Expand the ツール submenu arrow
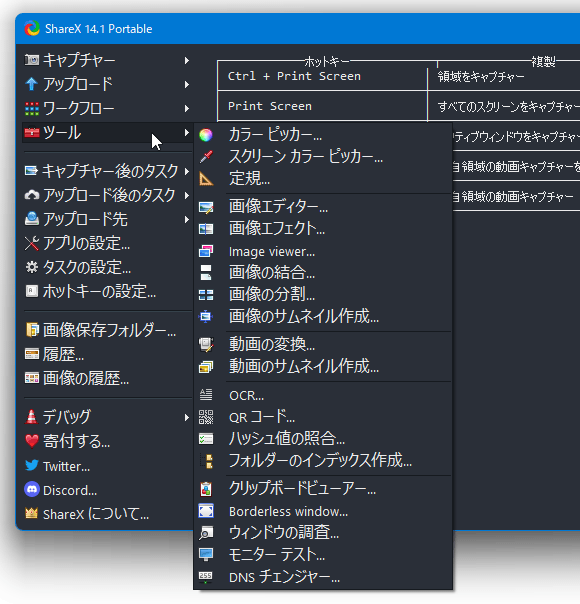580x604 pixels. tap(186, 133)
